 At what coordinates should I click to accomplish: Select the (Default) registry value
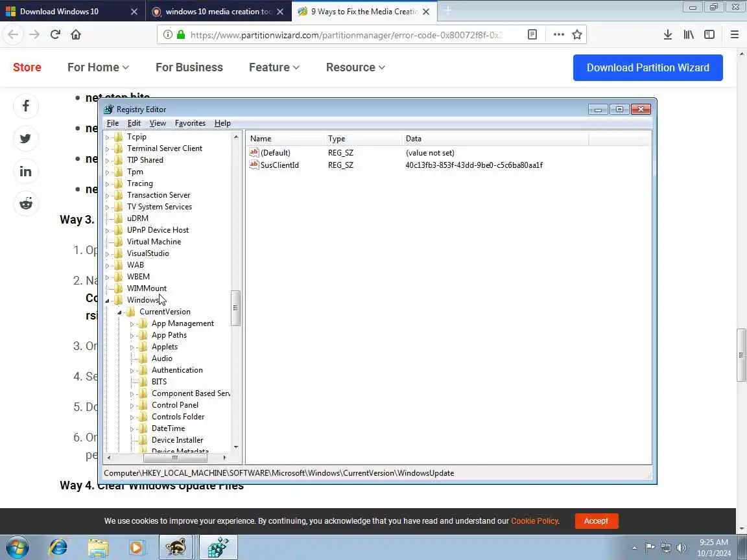[x=276, y=153]
